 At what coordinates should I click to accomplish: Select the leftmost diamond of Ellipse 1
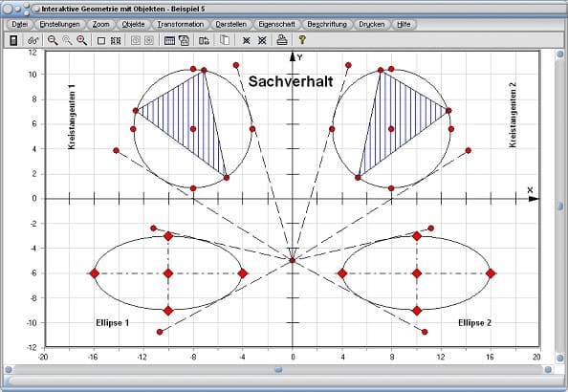pos(94,273)
